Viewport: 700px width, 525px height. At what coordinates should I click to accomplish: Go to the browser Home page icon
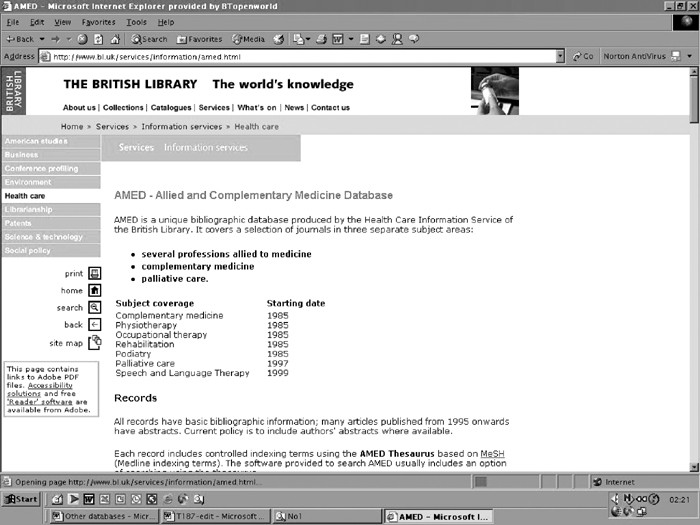pos(115,39)
